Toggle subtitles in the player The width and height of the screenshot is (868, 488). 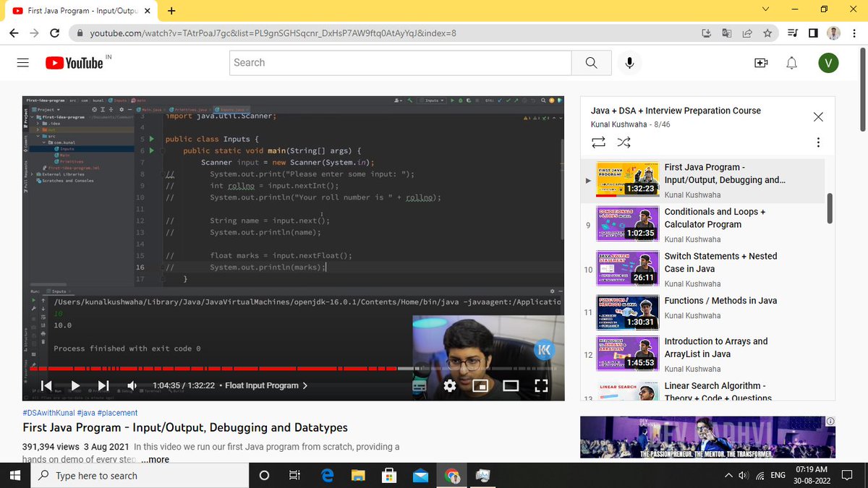point(420,385)
